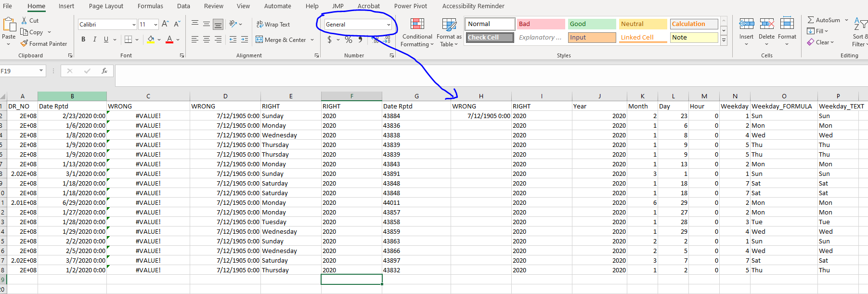Increase font size with large A icon
Image resolution: width=868 pixels, height=294 pixels.
pyautogui.click(x=165, y=24)
